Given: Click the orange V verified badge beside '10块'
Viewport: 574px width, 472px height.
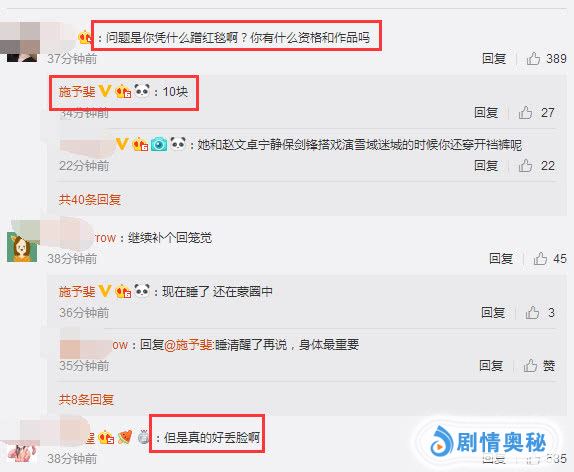Looking at the screenshot, I should click(x=105, y=90).
